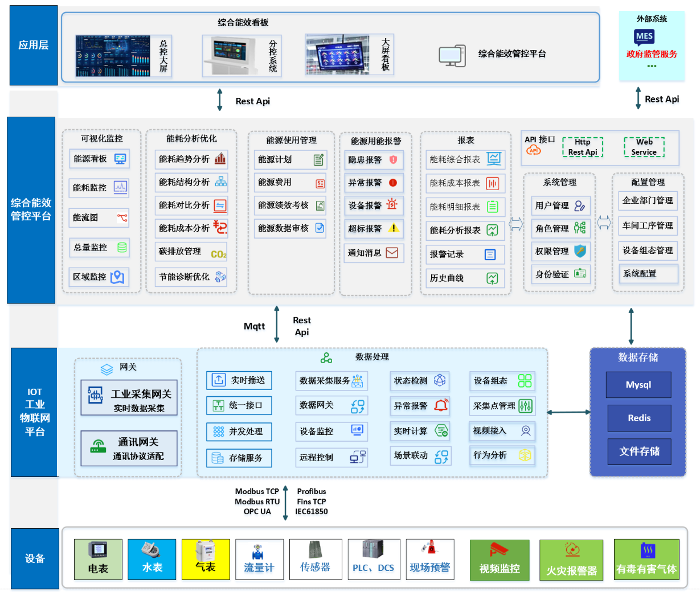
Task: Open the 总控大屏 dashboard thumbnail
Action: [113, 56]
